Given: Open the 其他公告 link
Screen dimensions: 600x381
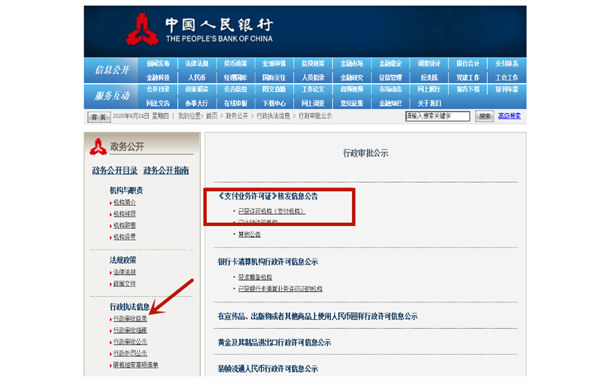Looking at the screenshot, I should [249, 234].
